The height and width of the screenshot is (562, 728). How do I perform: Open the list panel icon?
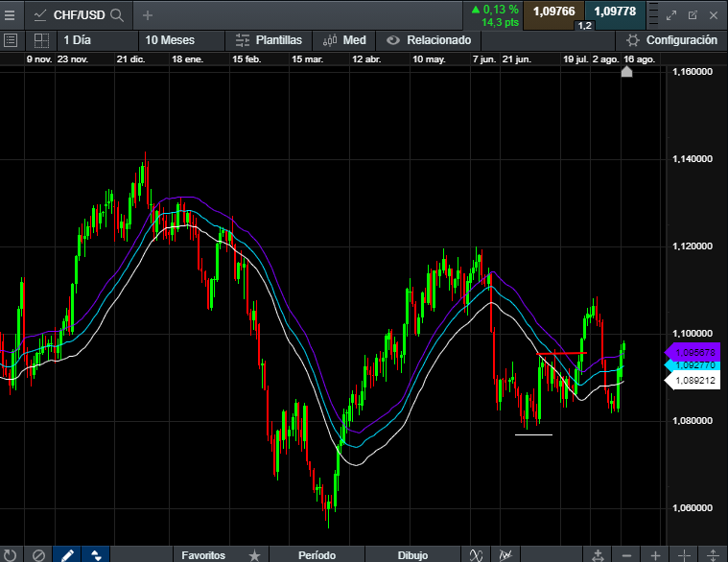(x=11, y=40)
